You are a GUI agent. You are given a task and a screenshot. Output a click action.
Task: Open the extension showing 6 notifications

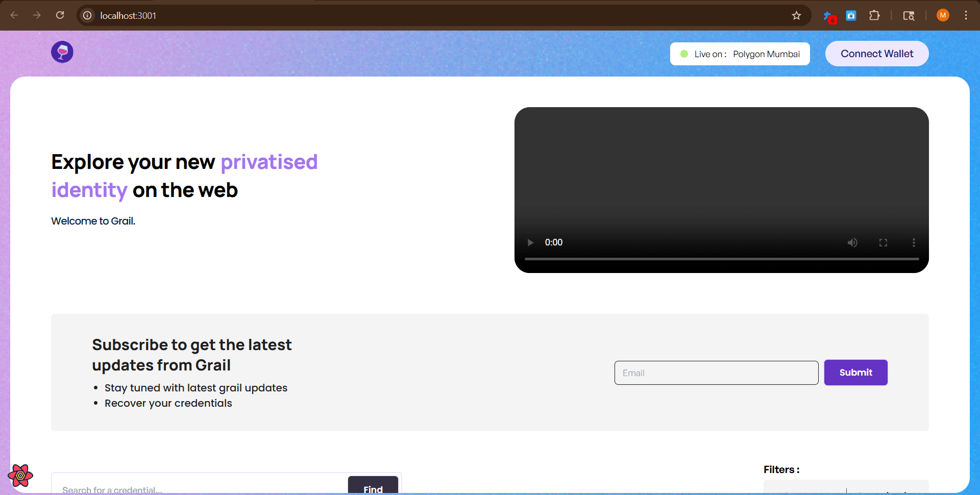pos(828,15)
